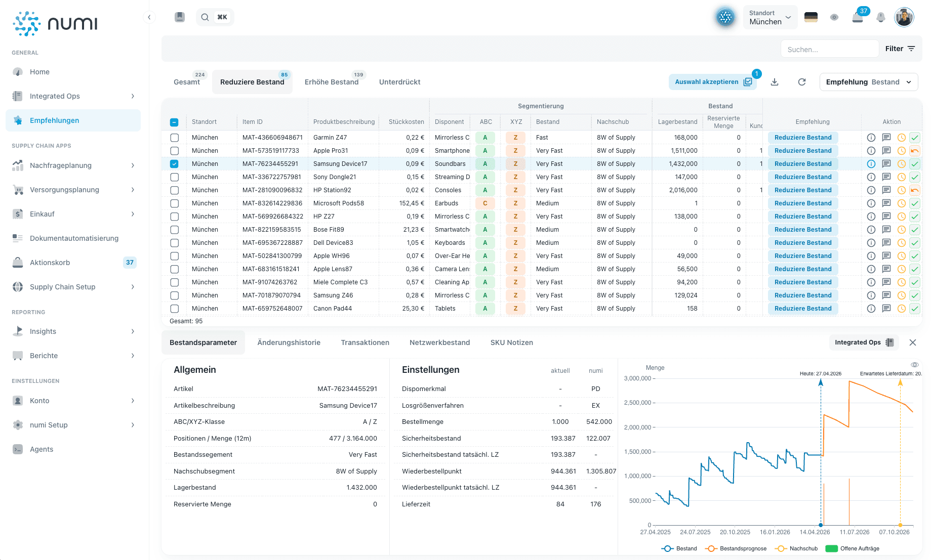
Task: Accept recommendation for Apple Lens87
Action: (x=915, y=269)
